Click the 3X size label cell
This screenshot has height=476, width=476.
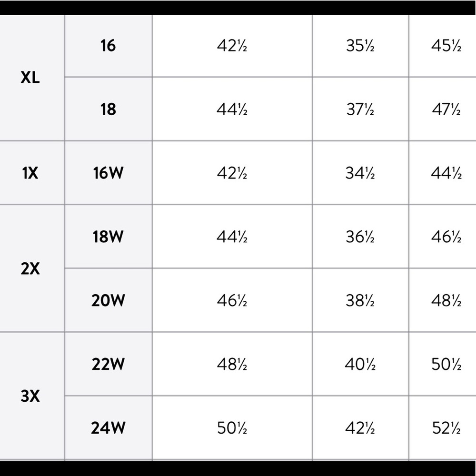(x=32, y=396)
